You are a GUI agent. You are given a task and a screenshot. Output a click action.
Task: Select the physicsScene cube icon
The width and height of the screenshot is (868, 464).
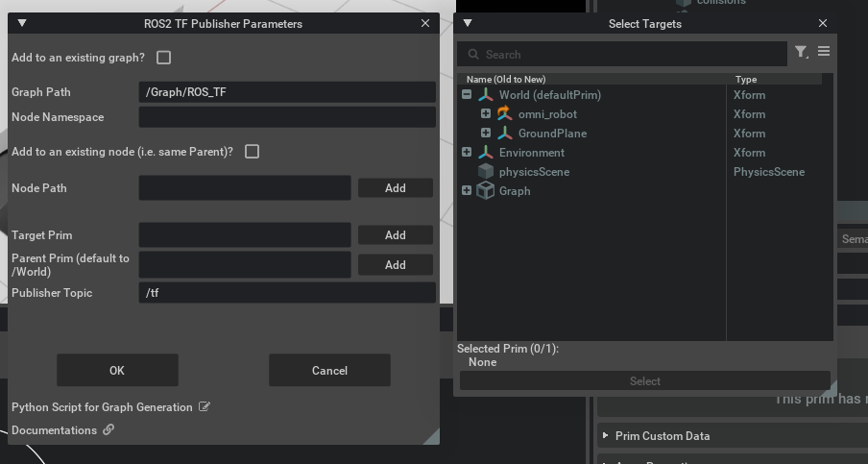[x=486, y=172]
